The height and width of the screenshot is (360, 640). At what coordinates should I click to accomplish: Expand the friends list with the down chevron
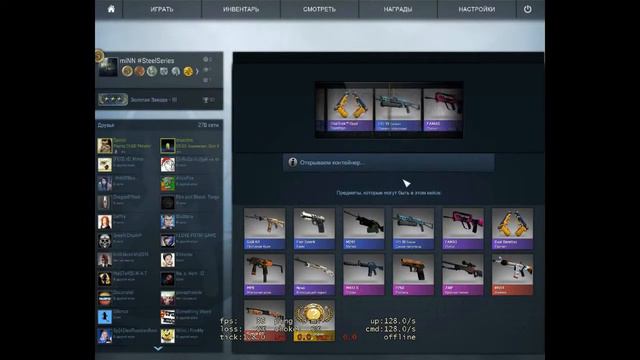(x=158, y=349)
